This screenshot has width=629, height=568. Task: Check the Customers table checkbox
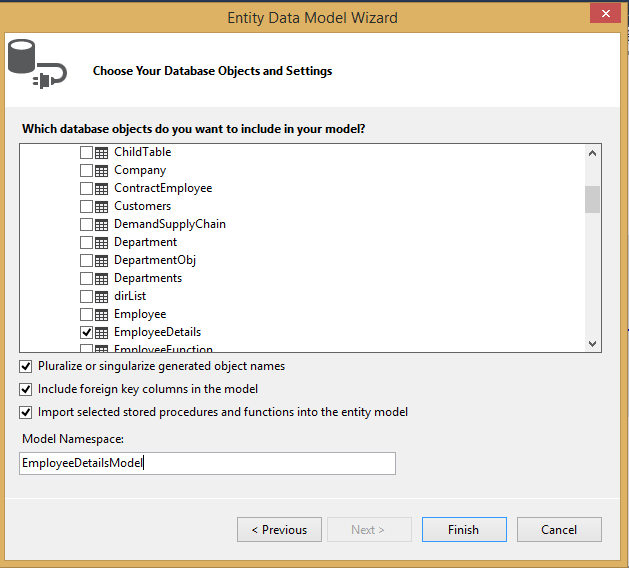point(86,207)
